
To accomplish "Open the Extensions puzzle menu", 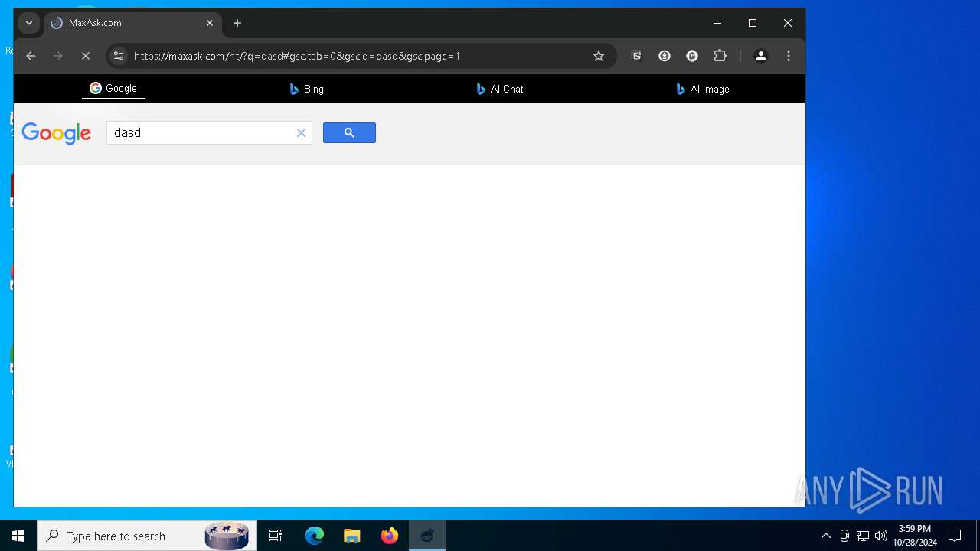I will pyautogui.click(x=720, y=56).
